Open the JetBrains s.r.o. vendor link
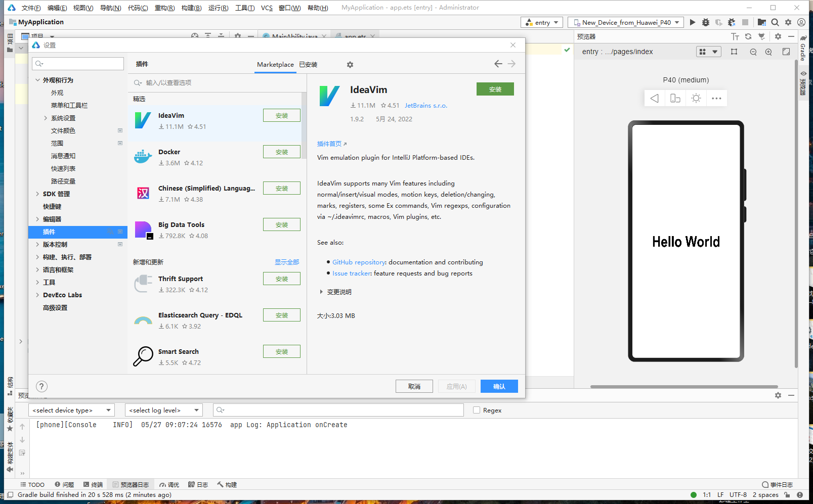Viewport: 813px width, 504px height. pyautogui.click(x=426, y=105)
